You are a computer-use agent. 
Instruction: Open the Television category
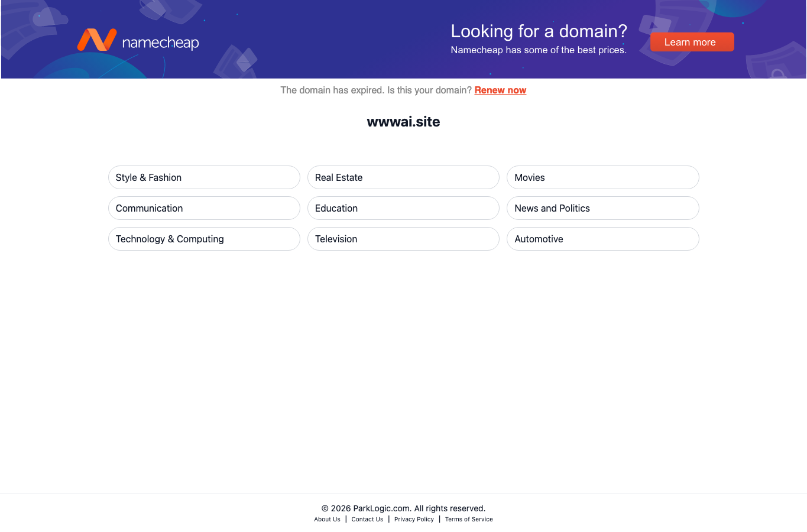403,239
